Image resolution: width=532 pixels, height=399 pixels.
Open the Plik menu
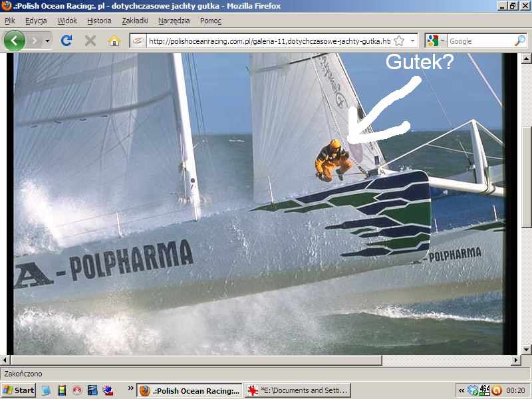pos(10,21)
